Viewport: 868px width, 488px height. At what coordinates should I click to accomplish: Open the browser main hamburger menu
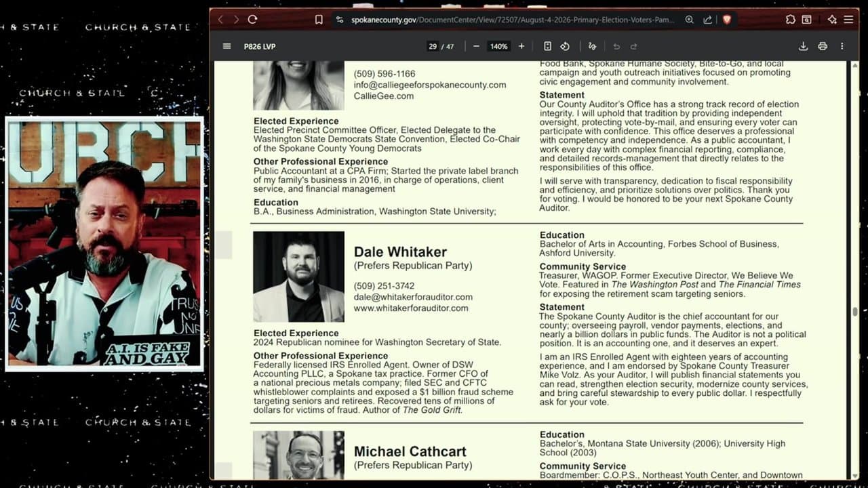(848, 20)
